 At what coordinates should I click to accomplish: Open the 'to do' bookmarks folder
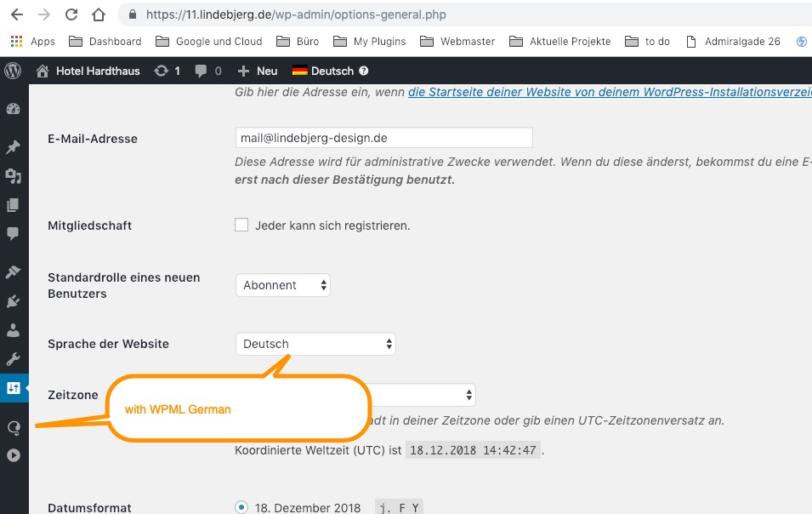pos(647,42)
